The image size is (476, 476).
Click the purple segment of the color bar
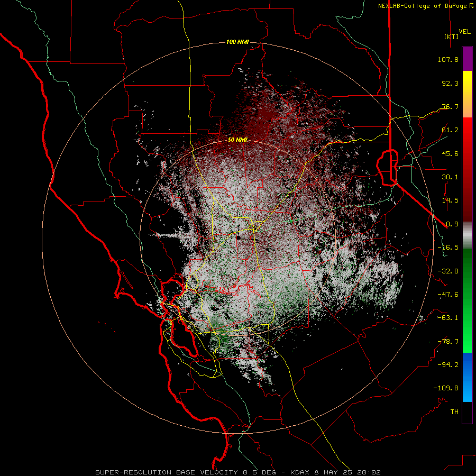pyautogui.click(x=467, y=59)
